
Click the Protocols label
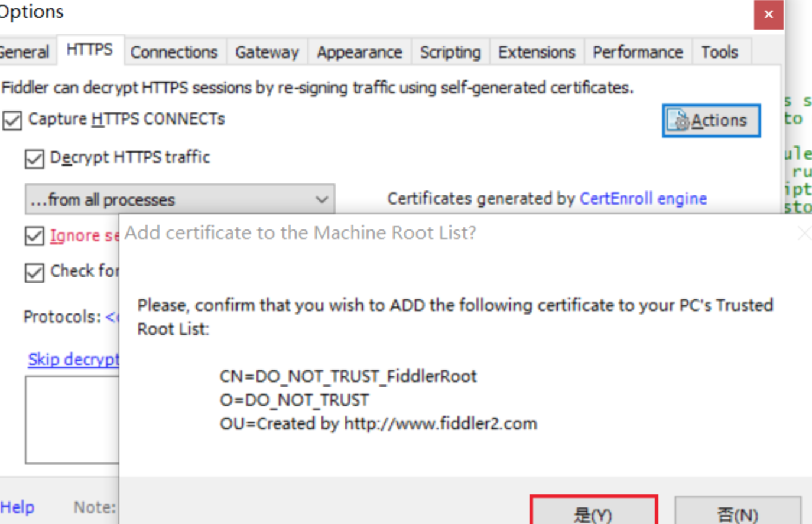63,316
